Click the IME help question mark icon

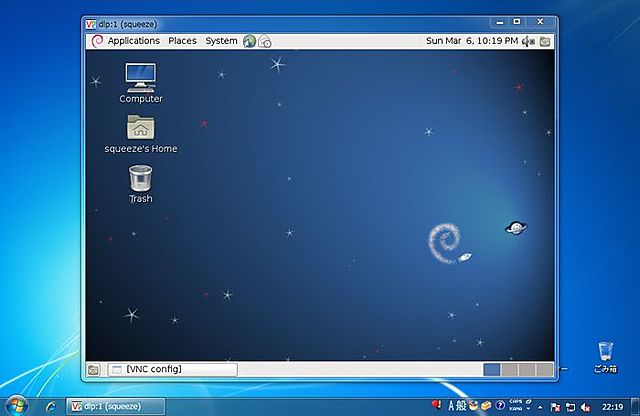pos(500,405)
